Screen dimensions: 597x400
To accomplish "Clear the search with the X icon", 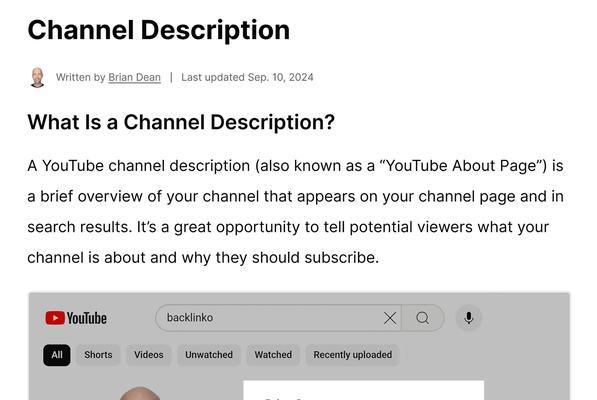I will tap(390, 318).
